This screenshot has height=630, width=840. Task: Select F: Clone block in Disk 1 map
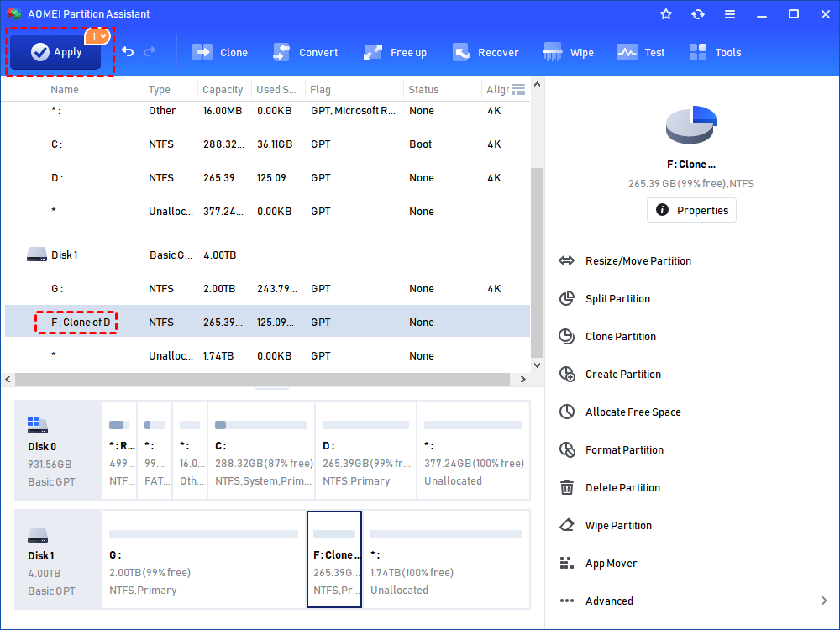[x=334, y=559]
